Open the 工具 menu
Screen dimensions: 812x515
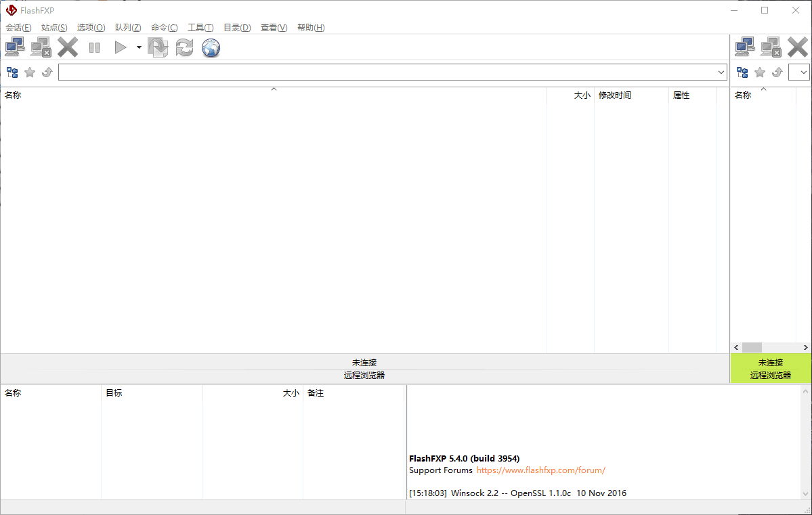(x=200, y=27)
